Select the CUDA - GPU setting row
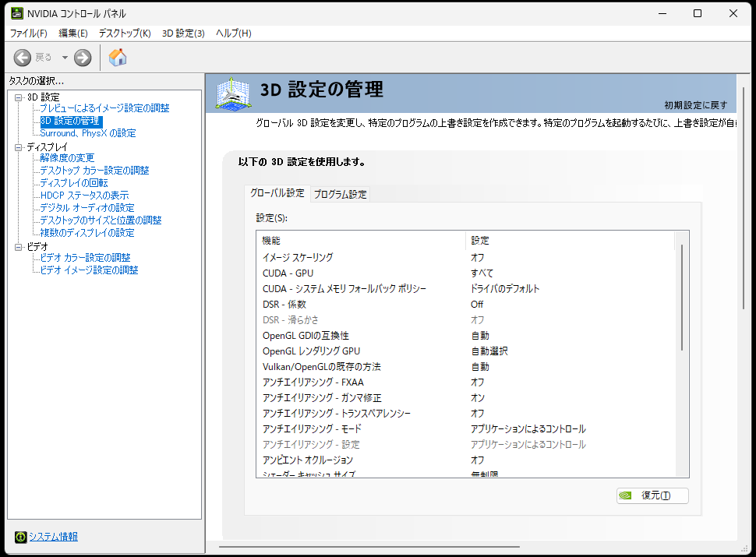Image resolution: width=756 pixels, height=557 pixels. point(465,273)
